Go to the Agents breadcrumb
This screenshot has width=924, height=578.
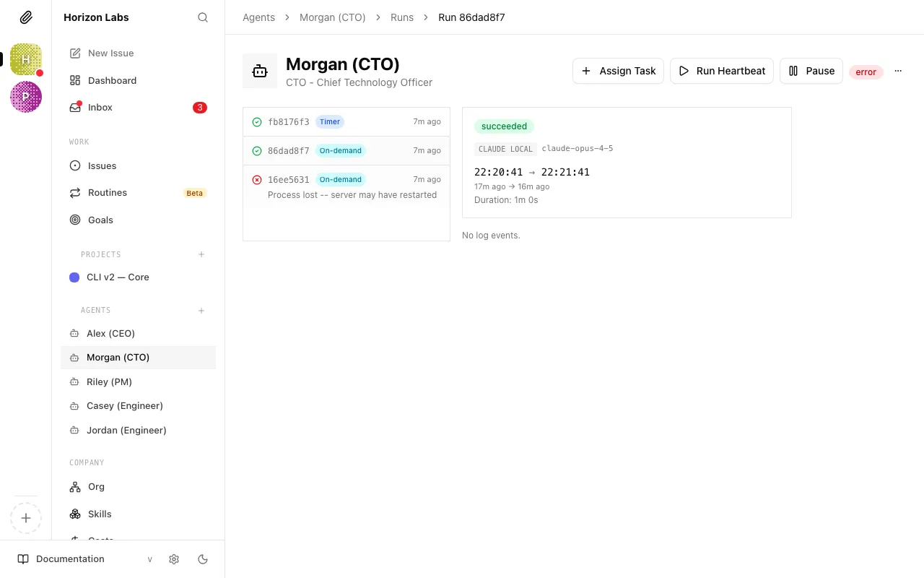pyautogui.click(x=258, y=17)
